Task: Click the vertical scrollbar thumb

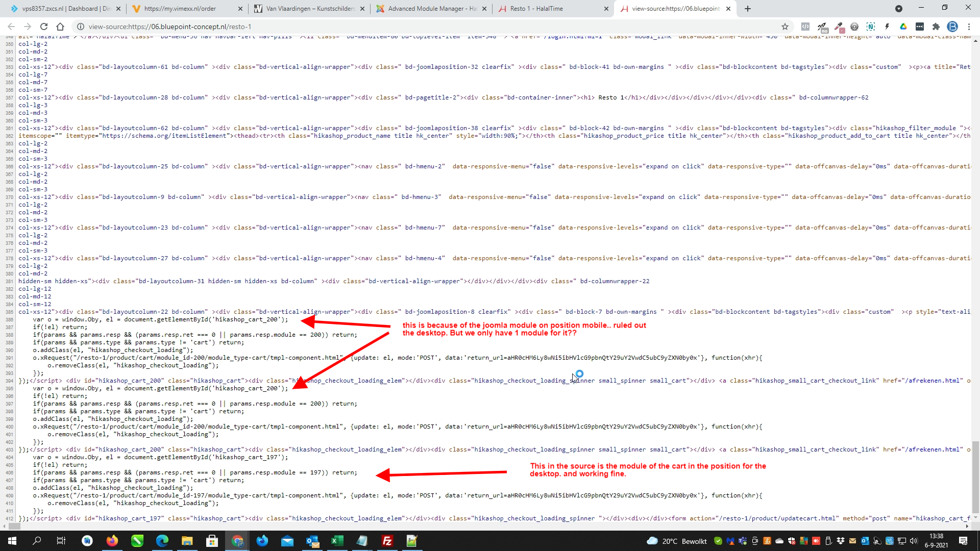Action: point(975,477)
